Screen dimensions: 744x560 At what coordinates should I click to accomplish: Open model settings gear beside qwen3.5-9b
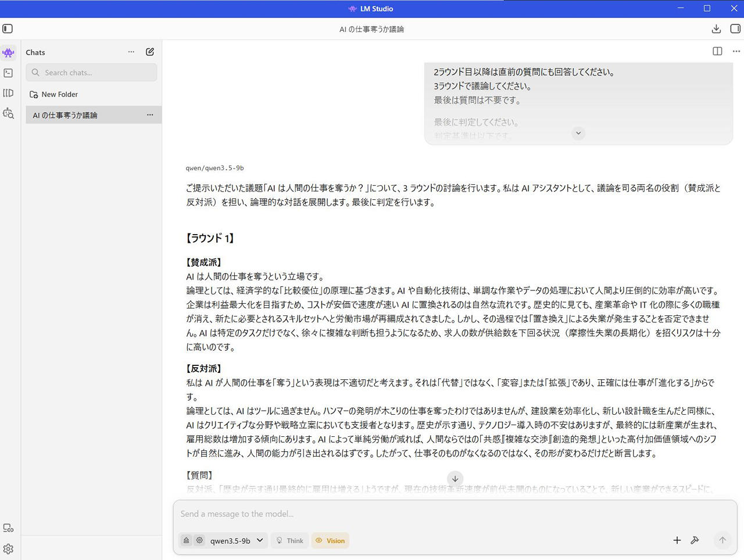199,540
